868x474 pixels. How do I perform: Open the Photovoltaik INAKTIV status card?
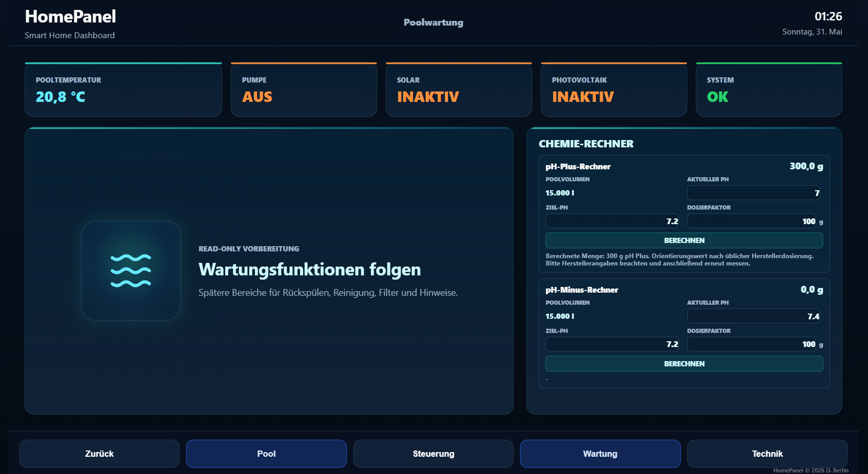click(x=614, y=90)
